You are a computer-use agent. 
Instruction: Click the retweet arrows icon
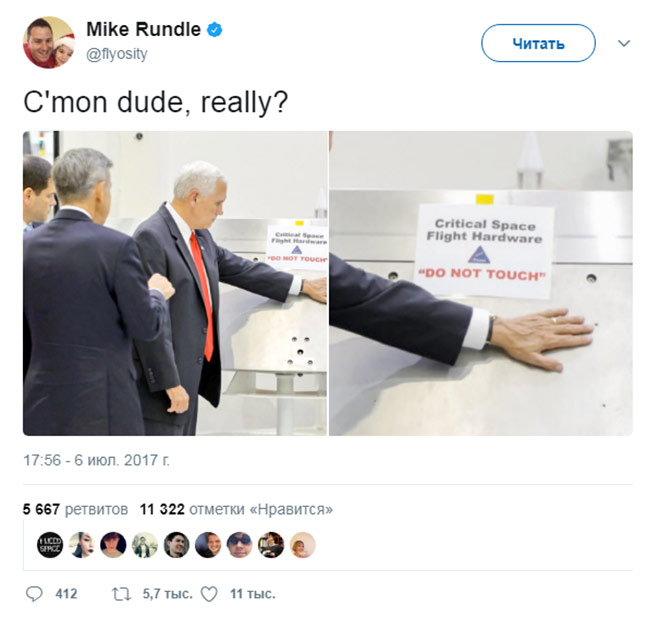click(x=121, y=594)
